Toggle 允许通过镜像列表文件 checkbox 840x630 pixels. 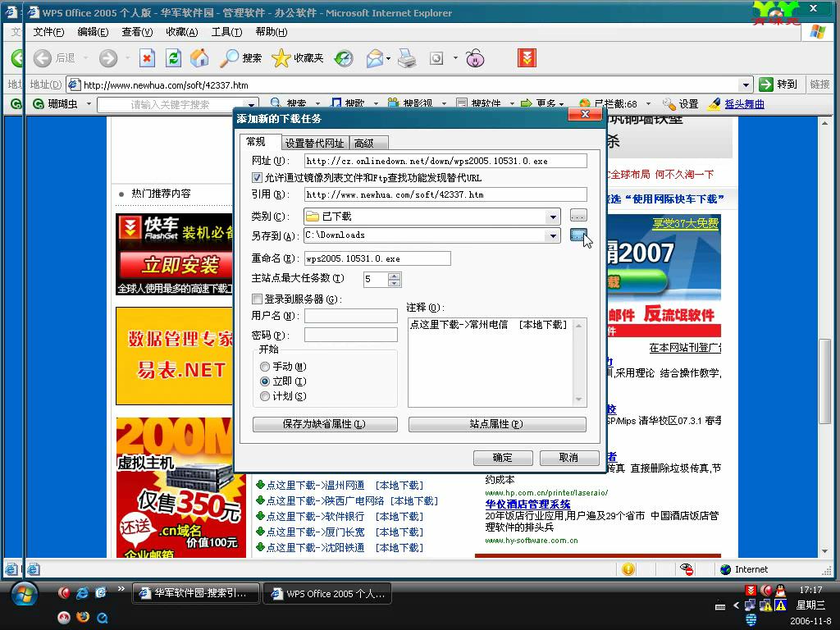point(257,177)
